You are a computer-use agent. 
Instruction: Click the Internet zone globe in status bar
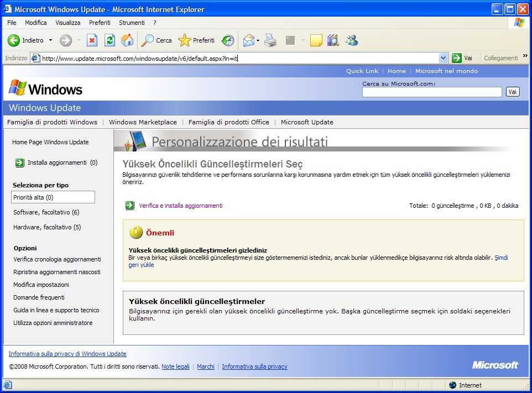pyautogui.click(x=452, y=385)
